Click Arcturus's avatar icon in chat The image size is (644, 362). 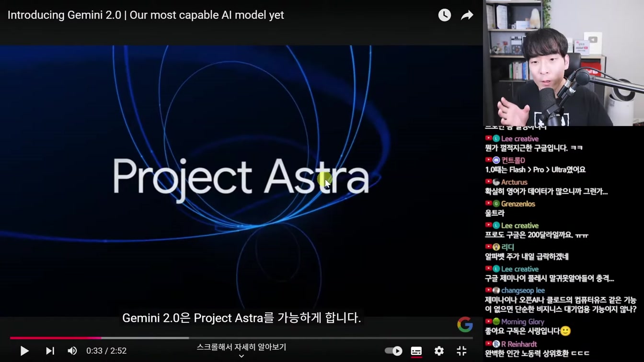(496, 182)
